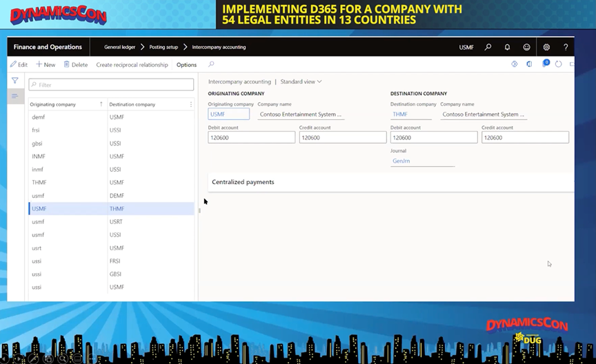This screenshot has height=364, width=596.
Task: Click the Open in Office icon
Action: click(x=529, y=65)
